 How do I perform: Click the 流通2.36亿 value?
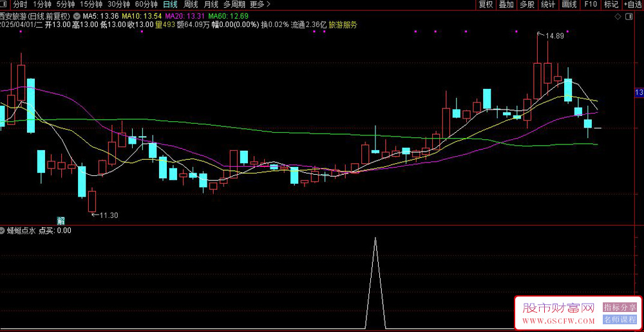click(308, 25)
